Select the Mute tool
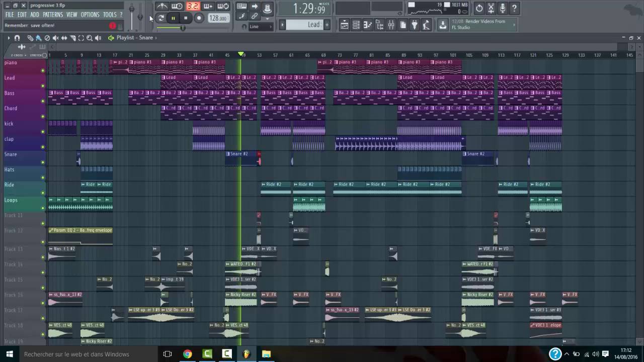644x362 pixels. (x=56, y=38)
